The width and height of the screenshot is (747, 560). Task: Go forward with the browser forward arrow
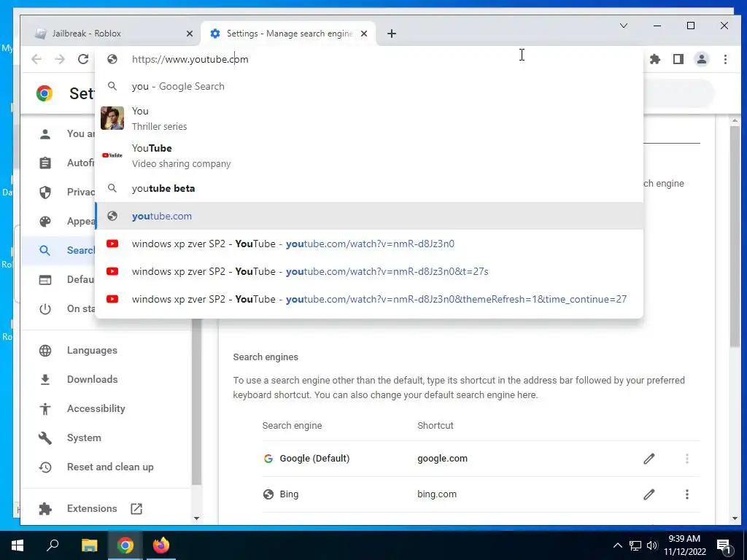point(60,59)
